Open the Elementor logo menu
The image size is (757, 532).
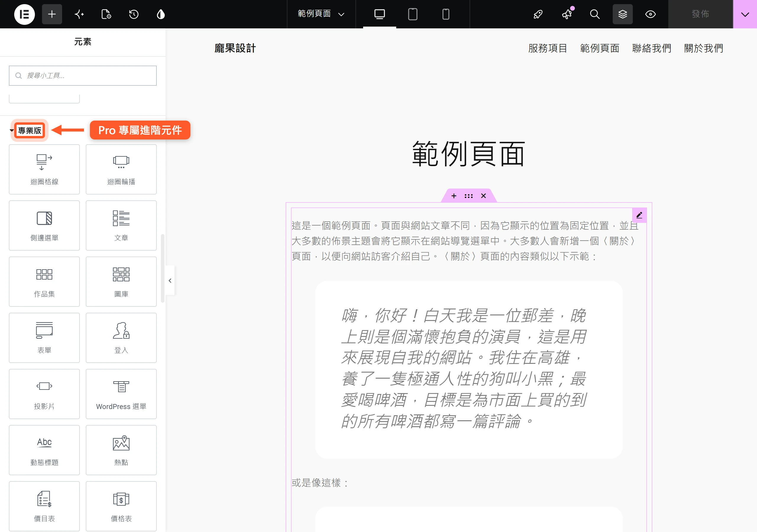pyautogui.click(x=25, y=14)
